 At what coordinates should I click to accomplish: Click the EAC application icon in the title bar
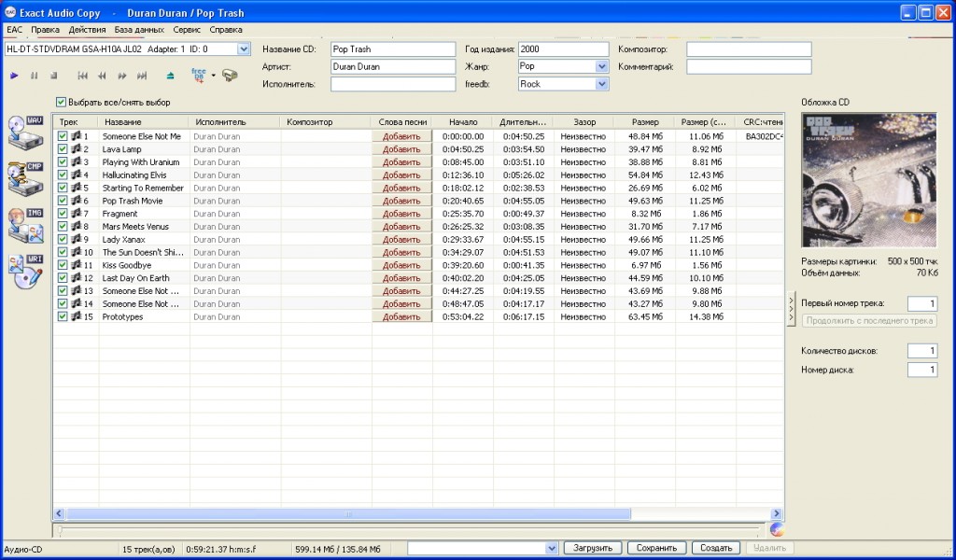(9, 12)
